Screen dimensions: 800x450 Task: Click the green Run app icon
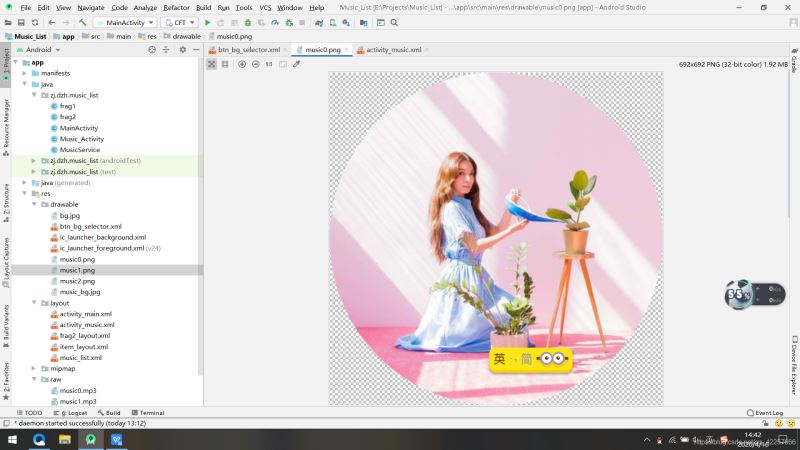[207, 21]
